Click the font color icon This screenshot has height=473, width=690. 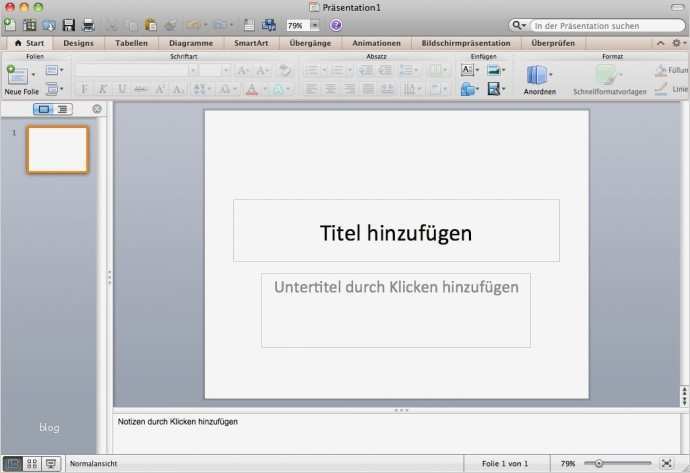tap(252, 89)
